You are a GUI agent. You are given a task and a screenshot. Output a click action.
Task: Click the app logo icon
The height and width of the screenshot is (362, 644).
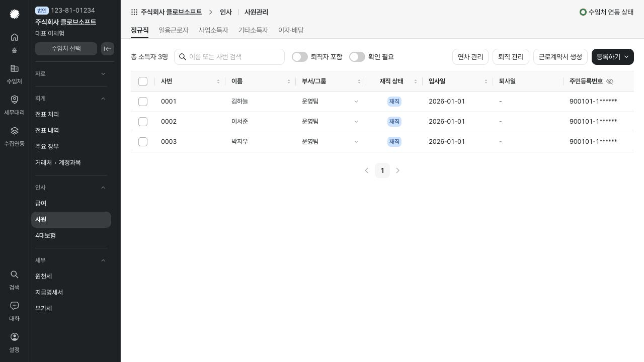pyautogui.click(x=15, y=14)
